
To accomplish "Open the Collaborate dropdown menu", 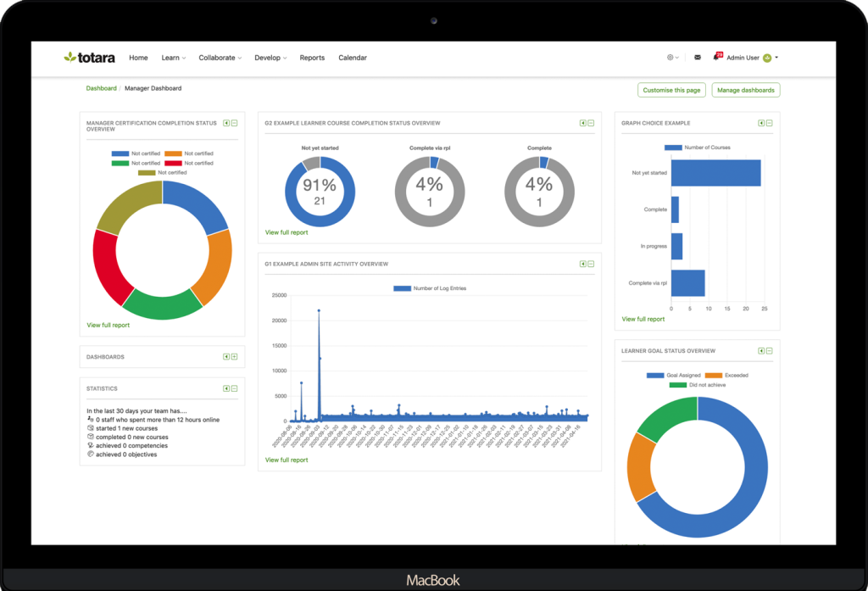I will coord(220,57).
